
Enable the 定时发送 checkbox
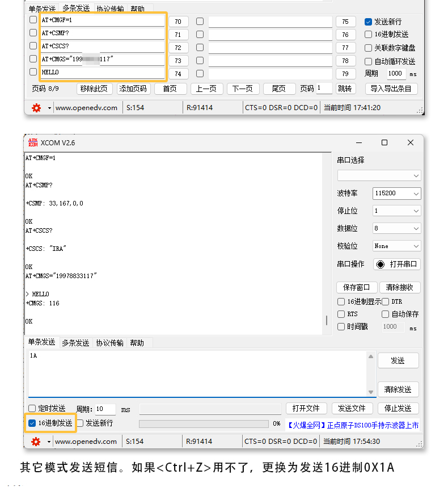[32, 409]
